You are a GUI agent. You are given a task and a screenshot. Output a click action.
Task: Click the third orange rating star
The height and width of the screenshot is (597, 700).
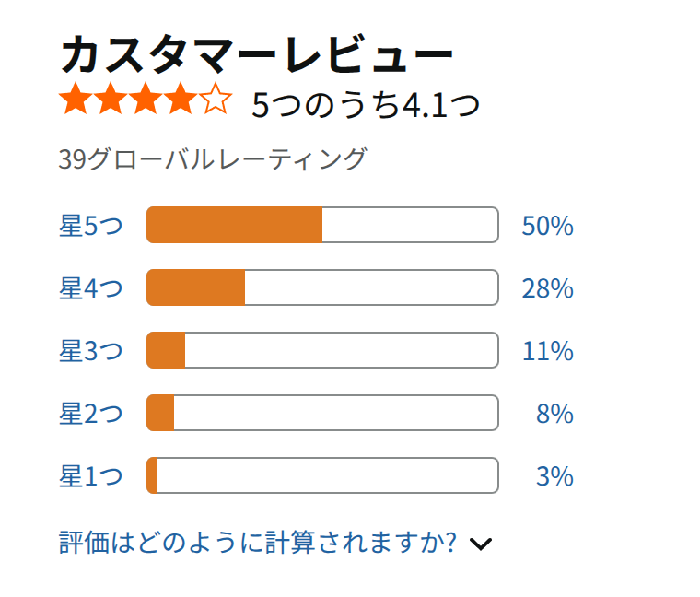pyautogui.click(x=146, y=99)
